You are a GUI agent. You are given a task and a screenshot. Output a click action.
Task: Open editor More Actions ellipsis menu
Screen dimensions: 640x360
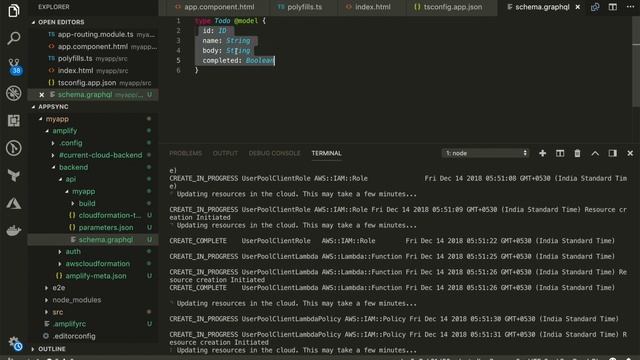click(630, 7)
